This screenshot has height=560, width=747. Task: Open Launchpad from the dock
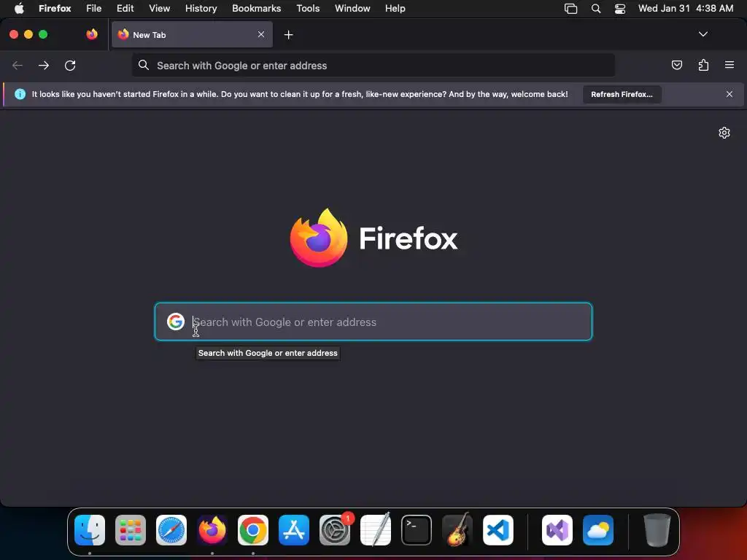[131, 530]
